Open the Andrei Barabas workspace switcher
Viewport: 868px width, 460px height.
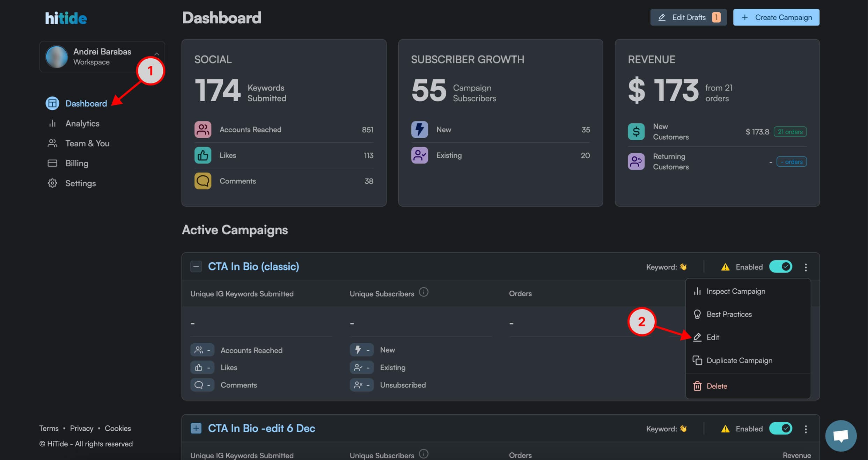[102, 57]
